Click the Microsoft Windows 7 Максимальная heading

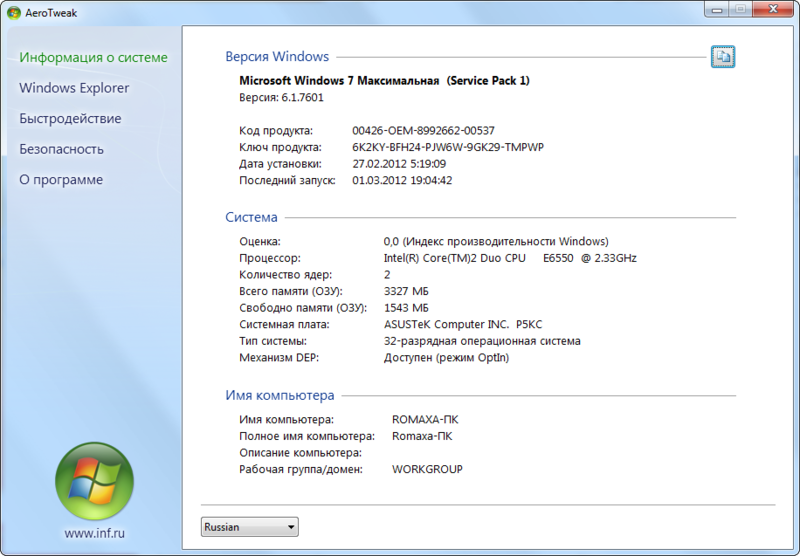coord(385,81)
